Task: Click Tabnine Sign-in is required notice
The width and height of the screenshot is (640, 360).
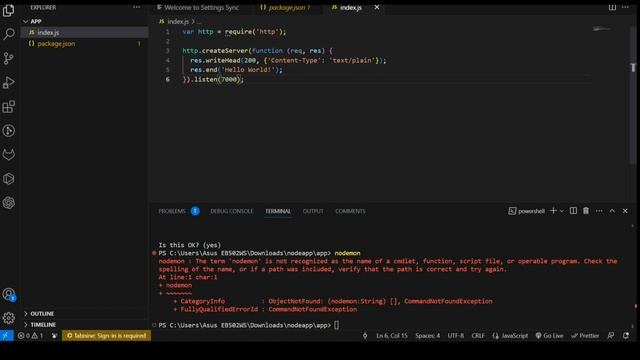Action: click(x=106, y=336)
